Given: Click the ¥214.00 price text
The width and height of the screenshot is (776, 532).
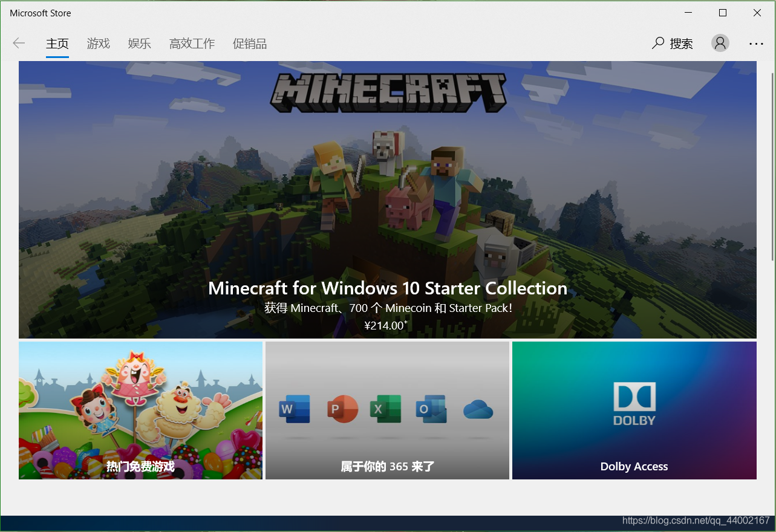Looking at the screenshot, I should tap(386, 325).
